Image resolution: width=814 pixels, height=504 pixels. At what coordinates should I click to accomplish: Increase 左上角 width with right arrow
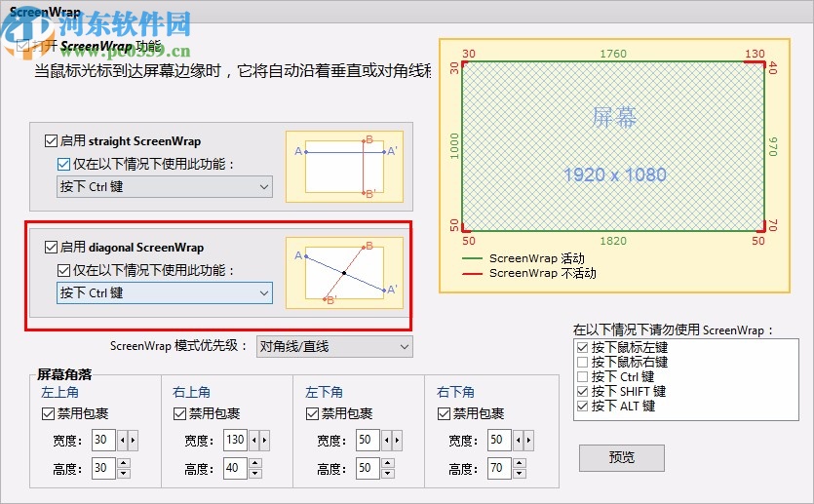pyautogui.click(x=133, y=441)
